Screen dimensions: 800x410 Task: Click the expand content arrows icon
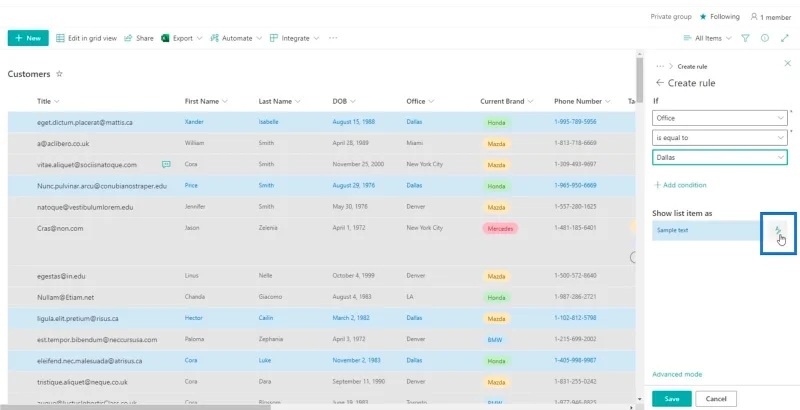(x=785, y=38)
